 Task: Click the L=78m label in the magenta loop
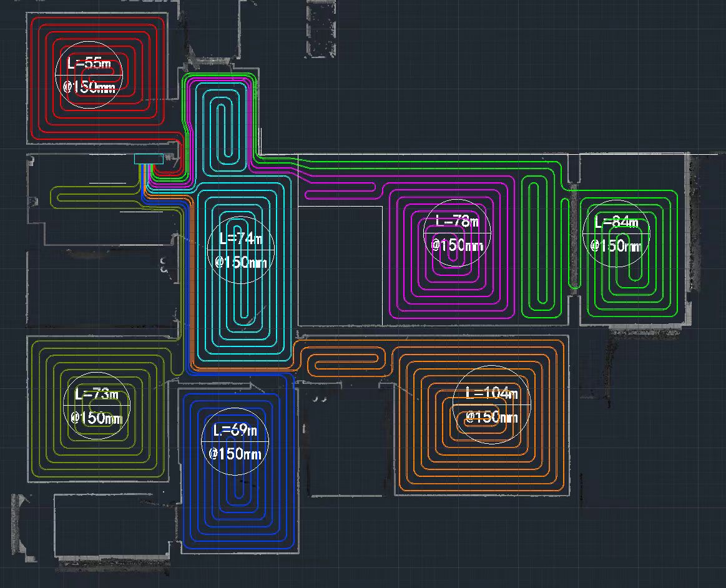click(457, 222)
